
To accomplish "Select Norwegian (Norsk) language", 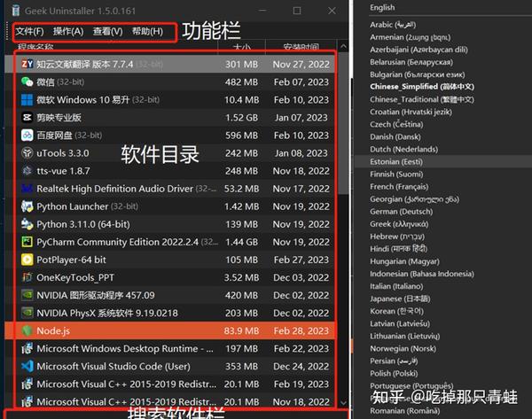I will [403, 349].
